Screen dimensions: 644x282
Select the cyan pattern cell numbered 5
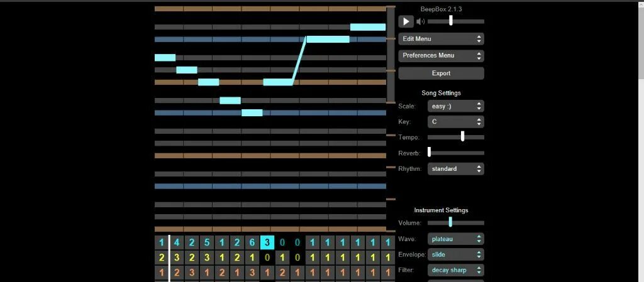coord(207,242)
